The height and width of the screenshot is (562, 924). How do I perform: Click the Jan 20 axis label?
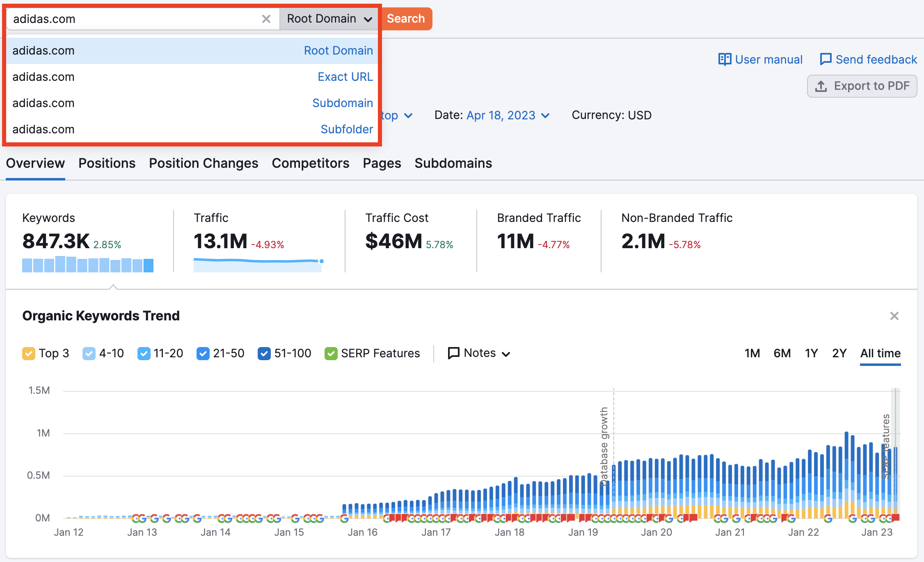click(x=656, y=532)
